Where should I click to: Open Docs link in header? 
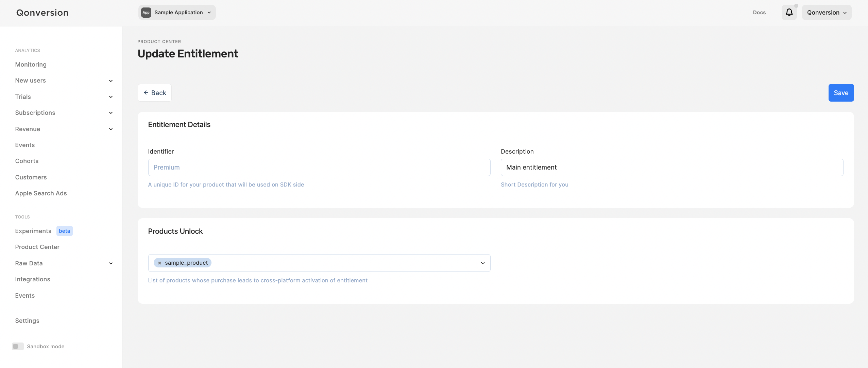pyautogui.click(x=759, y=13)
